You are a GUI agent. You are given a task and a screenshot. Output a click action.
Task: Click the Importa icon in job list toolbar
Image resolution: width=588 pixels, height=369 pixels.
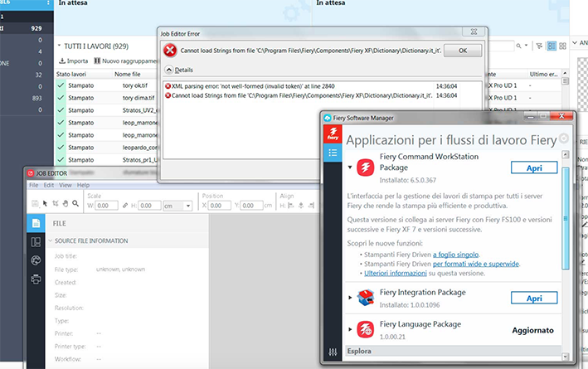pos(62,61)
